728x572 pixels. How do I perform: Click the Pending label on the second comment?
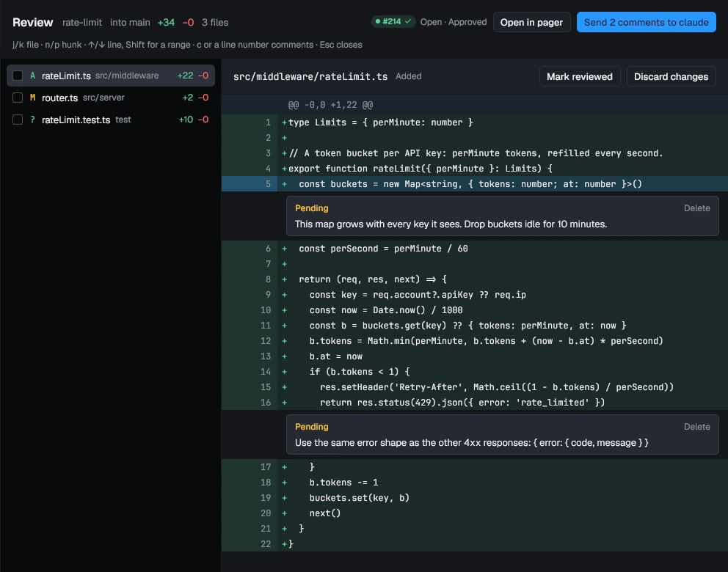click(312, 427)
